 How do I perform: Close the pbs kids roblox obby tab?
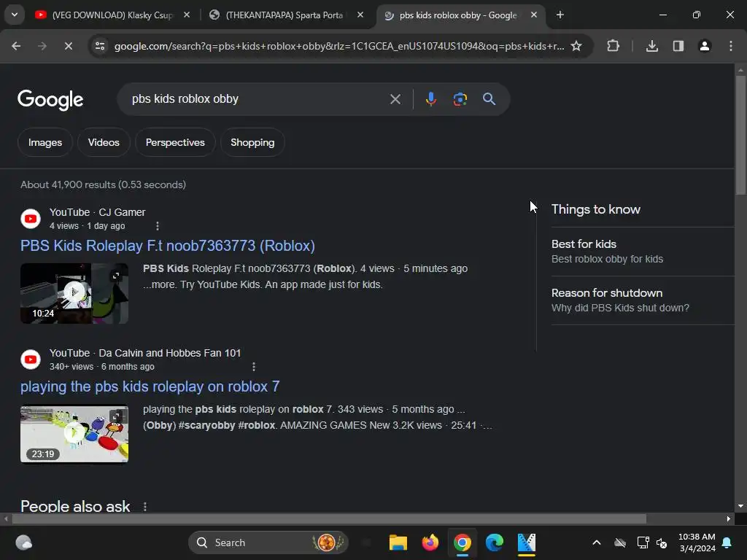pyautogui.click(x=534, y=15)
